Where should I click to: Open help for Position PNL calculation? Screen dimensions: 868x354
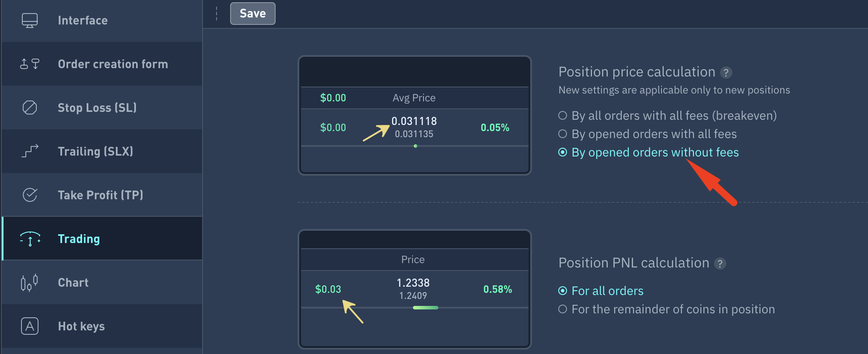pos(720,264)
